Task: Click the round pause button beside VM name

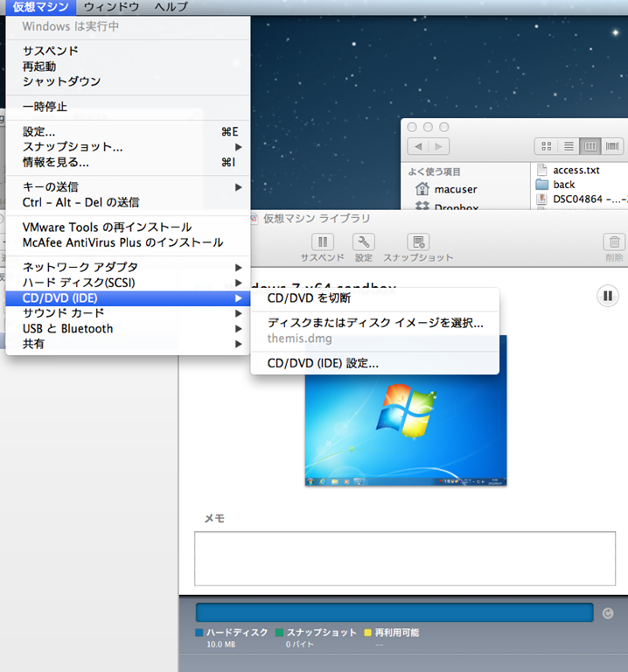Action: click(x=607, y=296)
